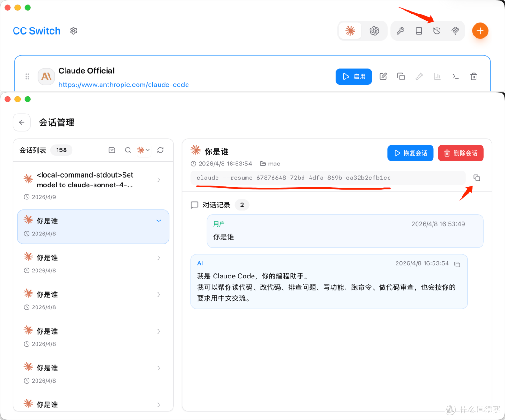
Task: Click the CC Switch title
Action: 37,31
